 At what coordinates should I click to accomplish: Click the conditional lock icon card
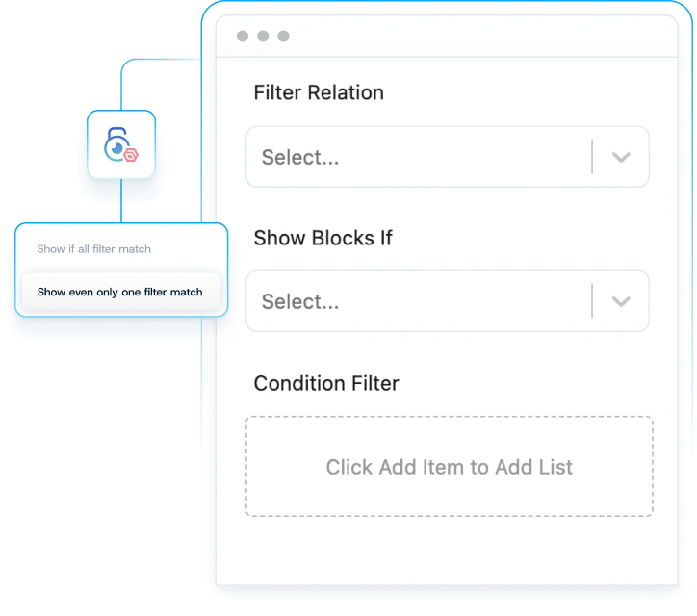[120, 144]
